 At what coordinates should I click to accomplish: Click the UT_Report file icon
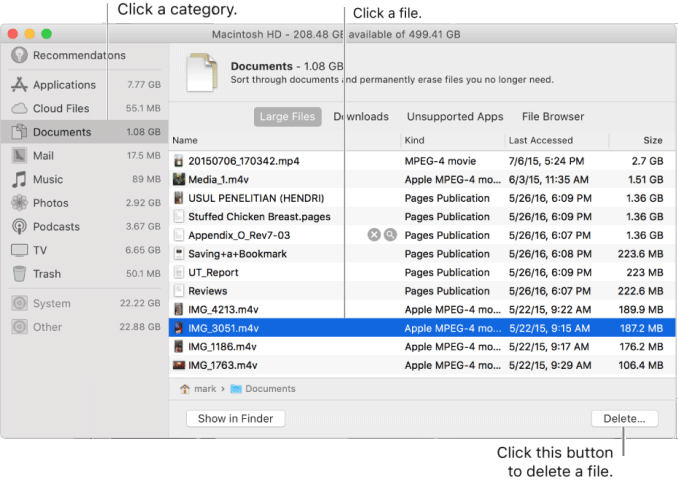point(178,272)
